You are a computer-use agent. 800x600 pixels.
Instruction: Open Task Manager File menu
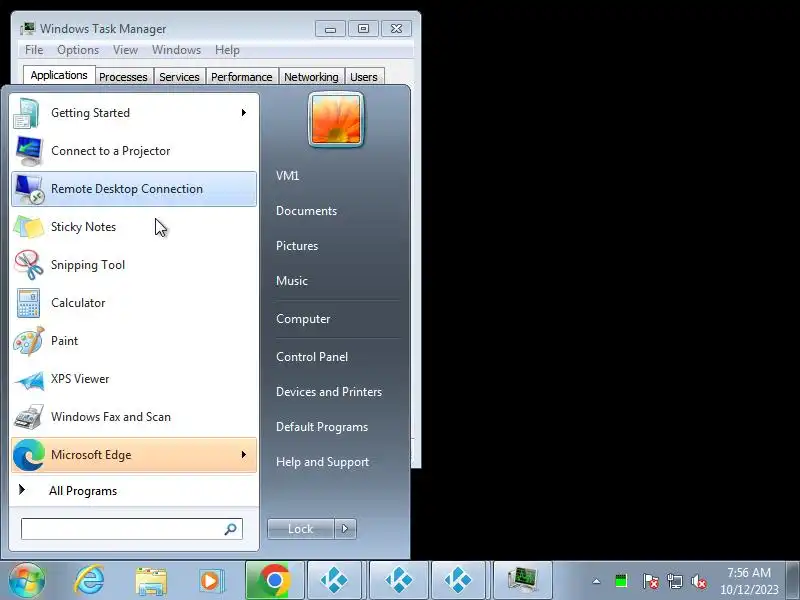34,50
